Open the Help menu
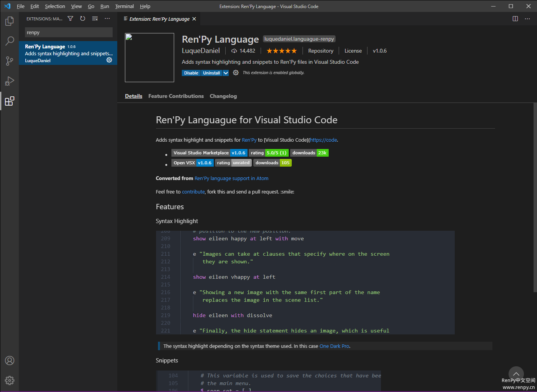537x392 pixels. point(145,6)
